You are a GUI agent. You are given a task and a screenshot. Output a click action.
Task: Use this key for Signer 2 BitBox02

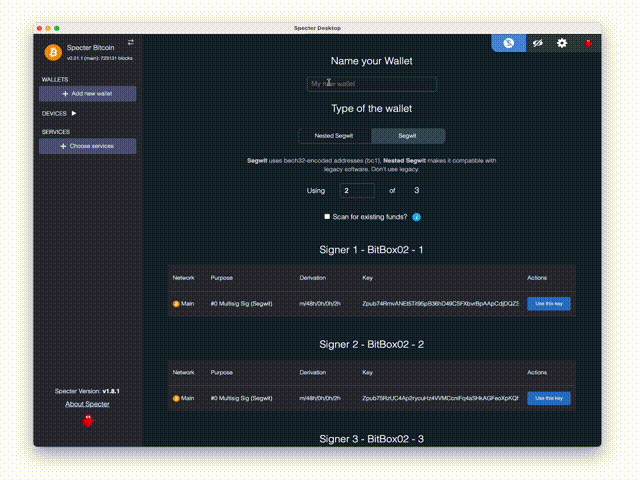coord(549,398)
